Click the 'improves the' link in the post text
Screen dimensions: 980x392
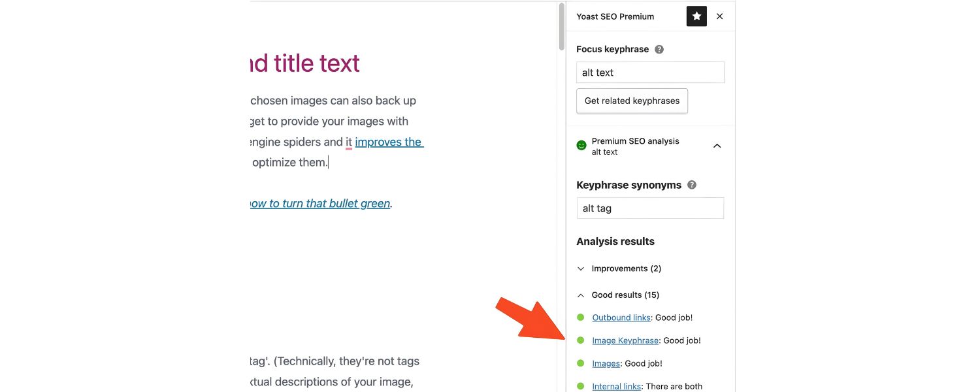pyautogui.click(x=388, y=141)
